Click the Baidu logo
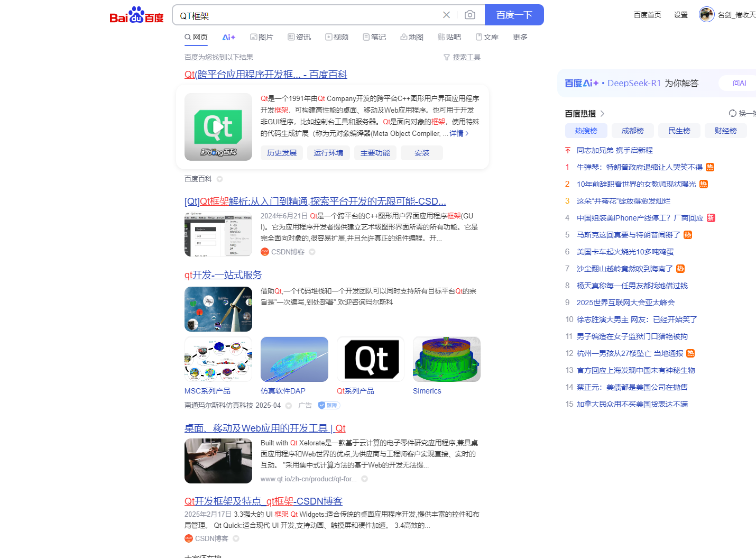 pos(136,15)
